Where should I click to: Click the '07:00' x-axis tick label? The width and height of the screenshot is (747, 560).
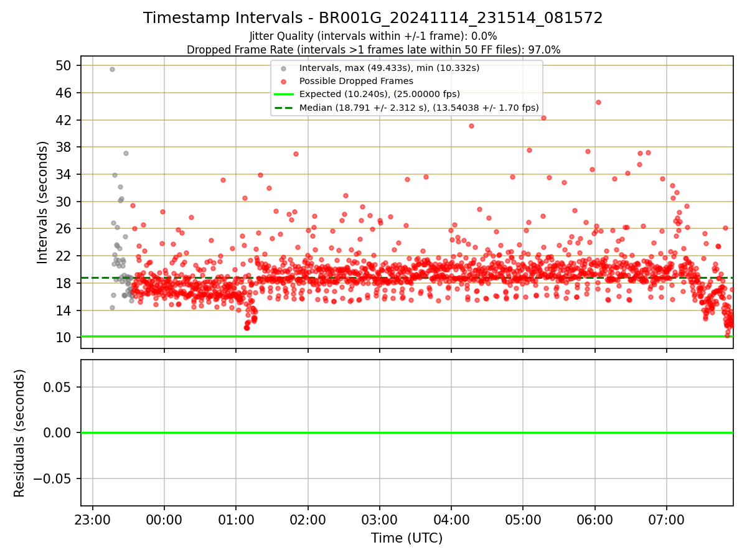coord(667,519)
